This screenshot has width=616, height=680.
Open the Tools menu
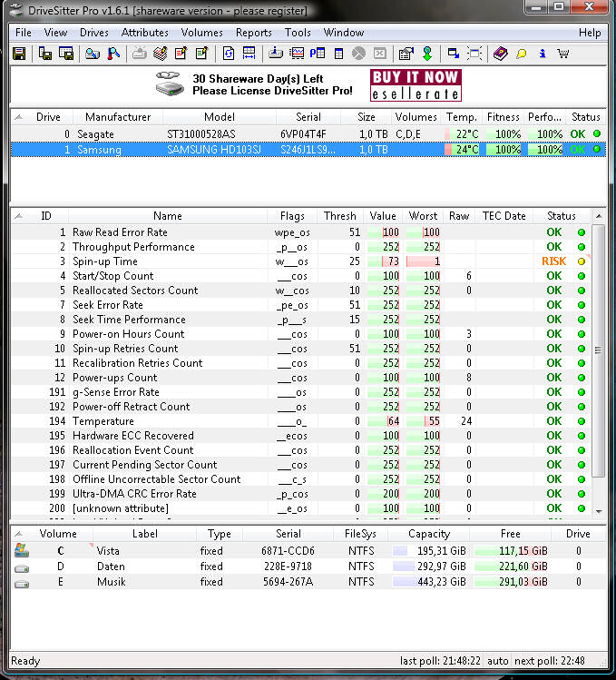[x=298, y=33]
